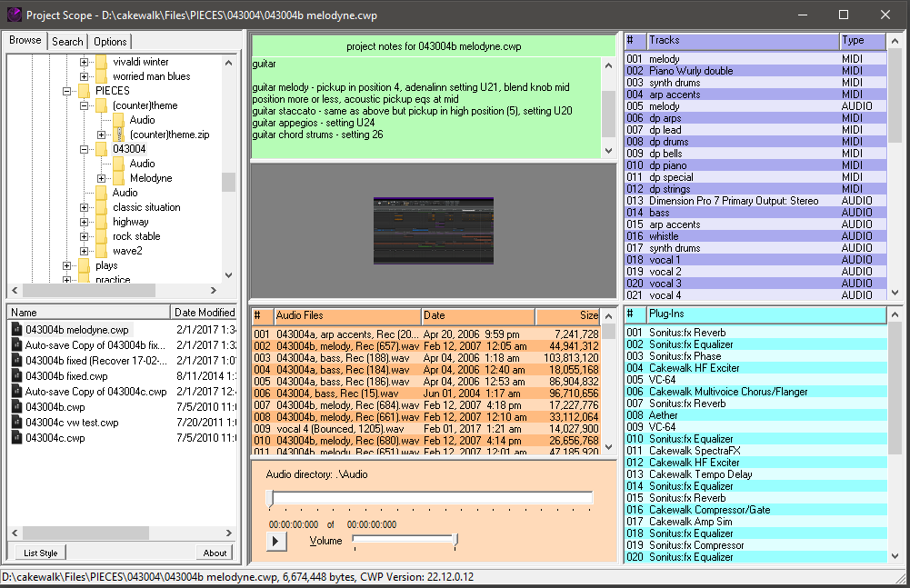The width and height of the screenshot is (910, 588).
Task: Click the folder icon of vivaldi winter
Action: (x=101, y=62)
